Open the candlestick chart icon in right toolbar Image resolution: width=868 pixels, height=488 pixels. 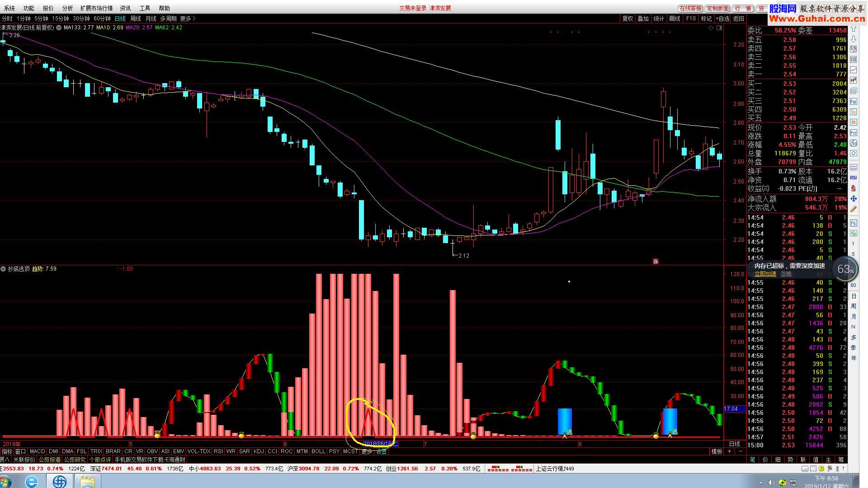coord(853,80)
